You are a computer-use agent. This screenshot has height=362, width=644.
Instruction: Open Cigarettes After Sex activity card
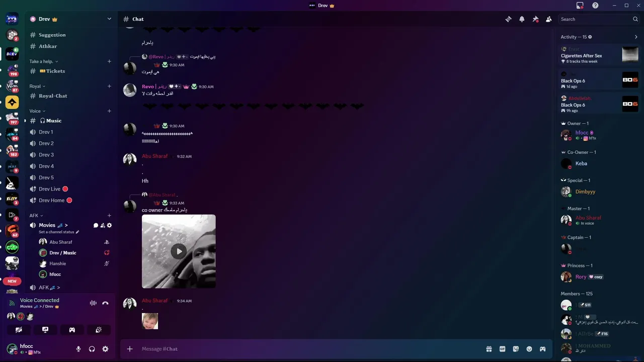(x=600, y=55)
